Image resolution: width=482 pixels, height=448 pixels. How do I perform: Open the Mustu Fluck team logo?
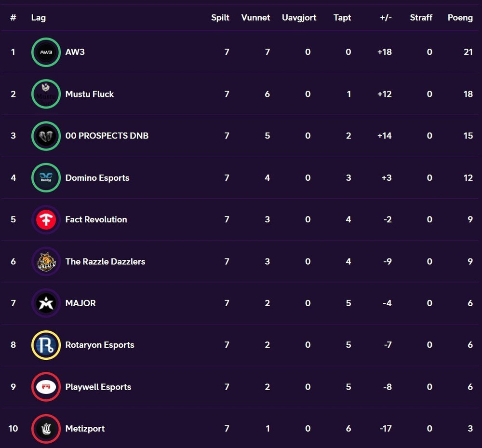46,94
